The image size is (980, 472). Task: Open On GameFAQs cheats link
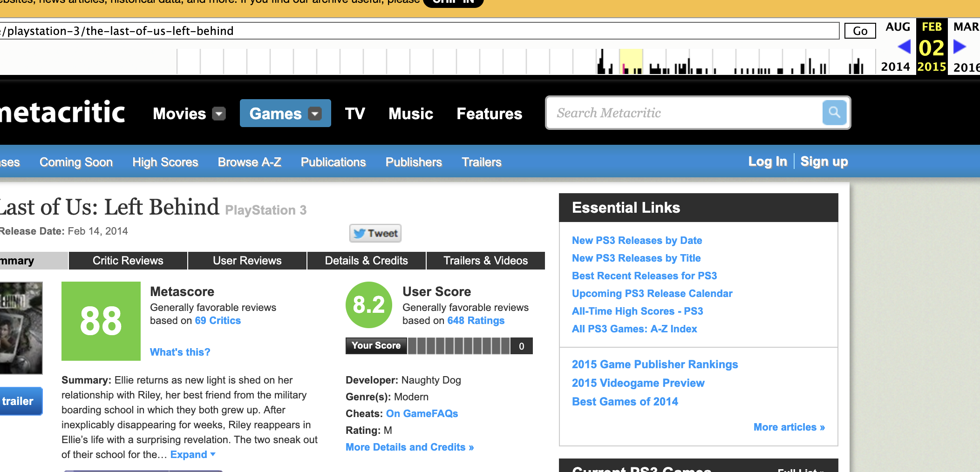coord(422,414)
